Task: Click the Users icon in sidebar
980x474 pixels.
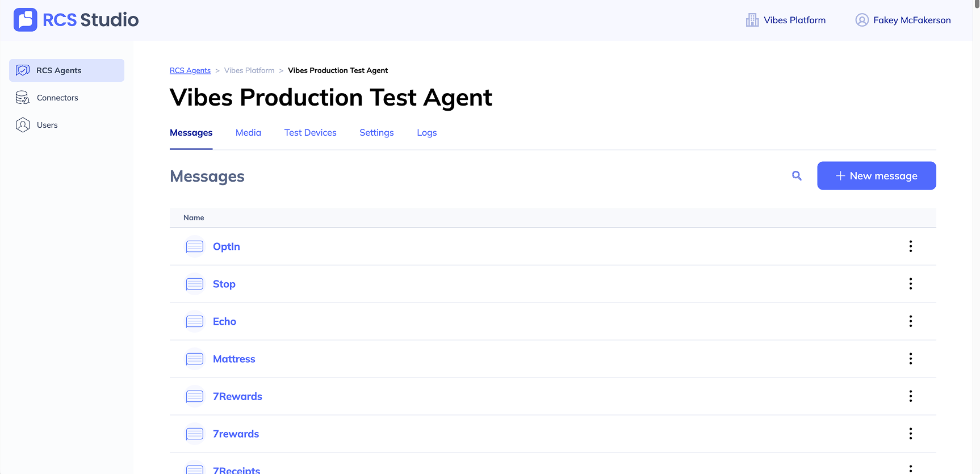Action: click(23, 125)
